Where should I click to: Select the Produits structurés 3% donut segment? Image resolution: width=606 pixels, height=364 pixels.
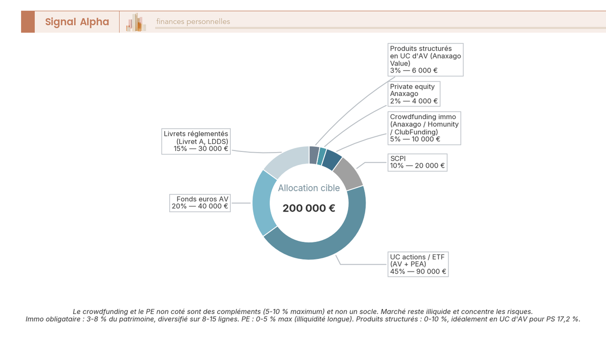click(314, 154)
